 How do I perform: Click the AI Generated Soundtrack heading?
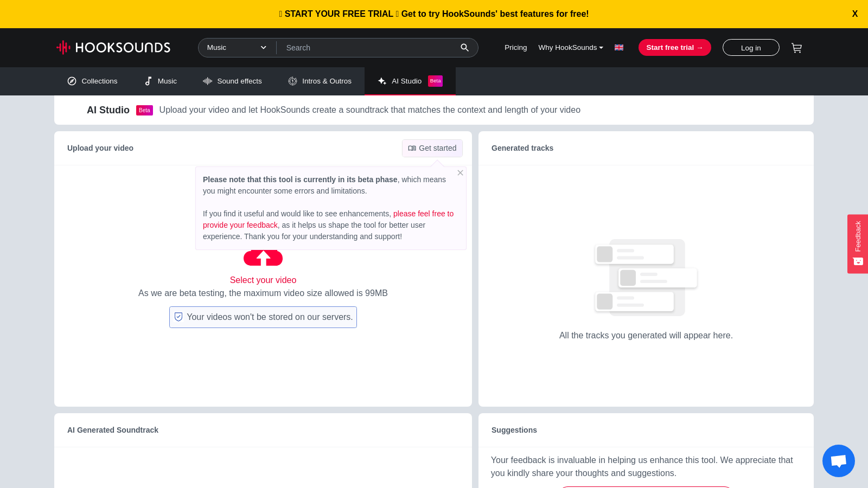(113, 430)
